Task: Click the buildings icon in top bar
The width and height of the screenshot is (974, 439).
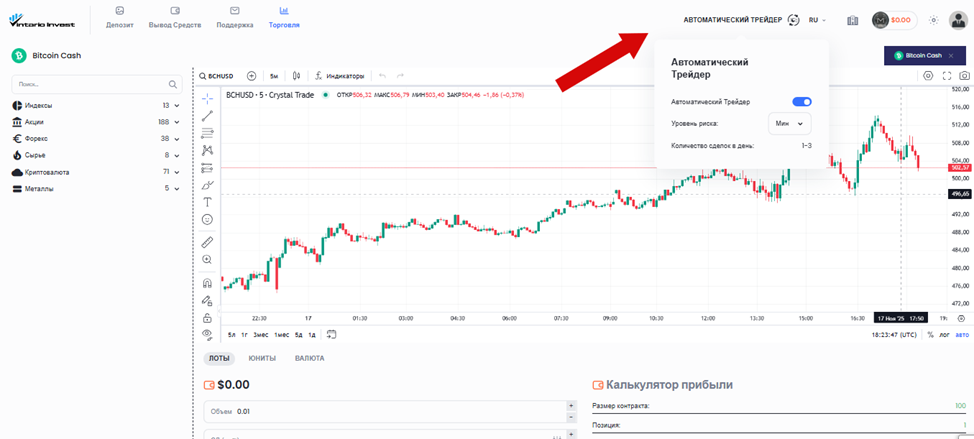Action: point(853,20)
